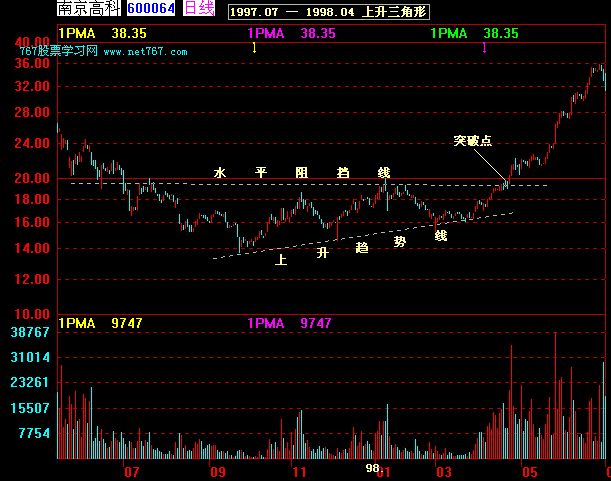Click the 势 character of the rising trendline label

tap(400, 242)
